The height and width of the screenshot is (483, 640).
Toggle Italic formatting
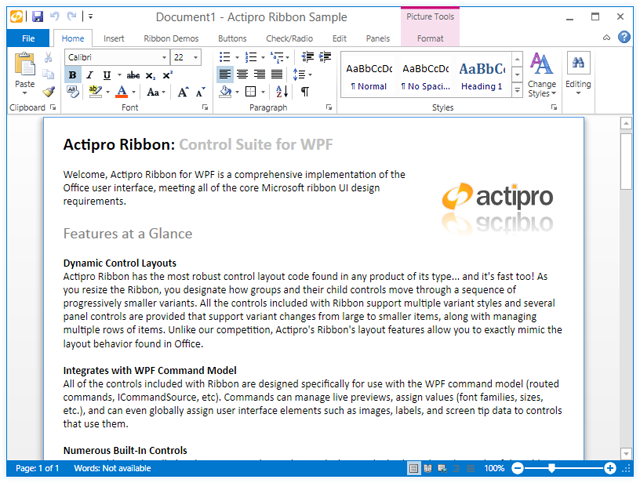point(90,75)
